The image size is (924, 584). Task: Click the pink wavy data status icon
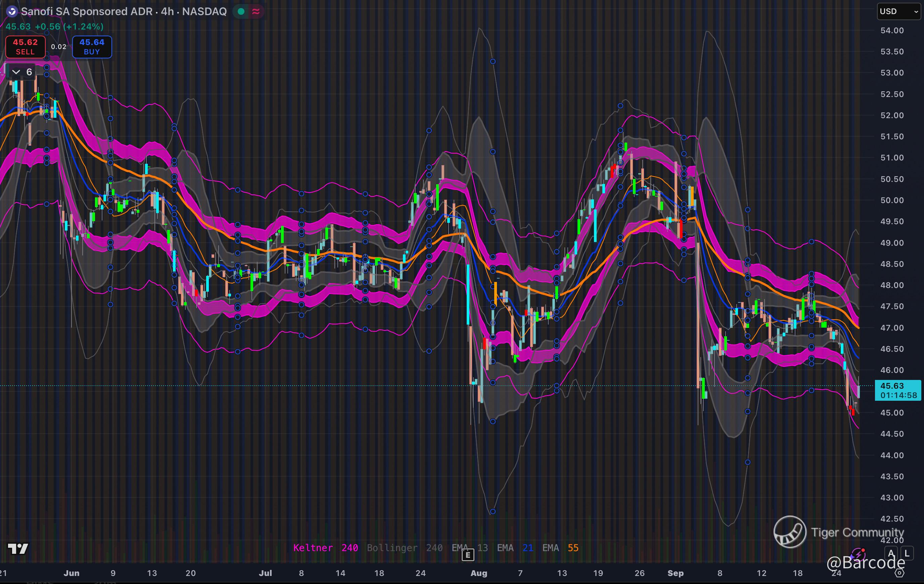(256, 11)
